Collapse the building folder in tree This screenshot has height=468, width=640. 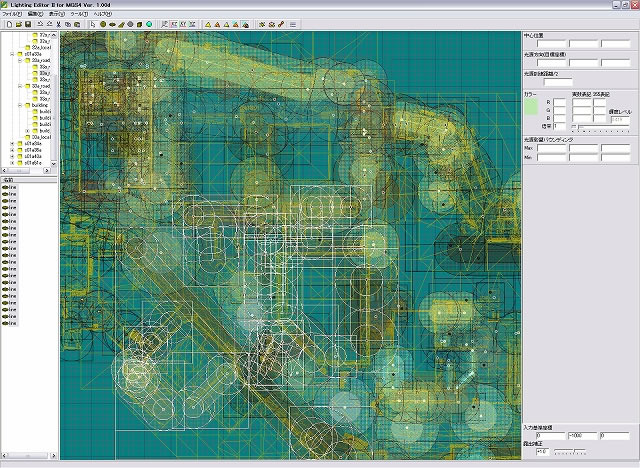[19, 104]
